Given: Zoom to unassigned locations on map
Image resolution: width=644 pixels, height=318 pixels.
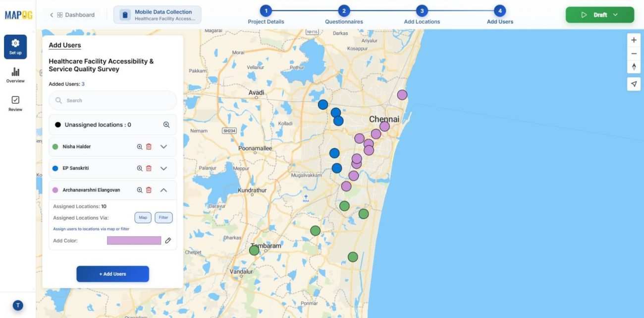Looking at the screenshot, I should (x=166, y=124).
